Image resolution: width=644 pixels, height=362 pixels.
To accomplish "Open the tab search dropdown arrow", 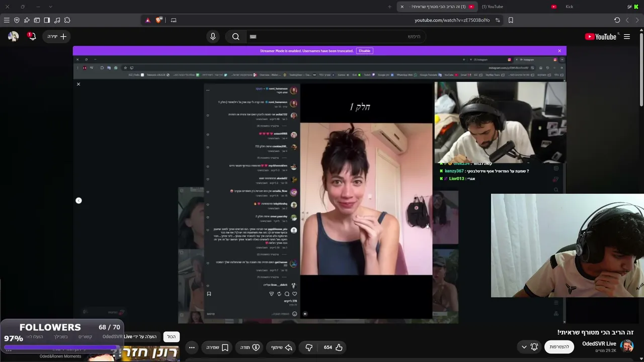I will pyautogui.click(x=50, y=7).
